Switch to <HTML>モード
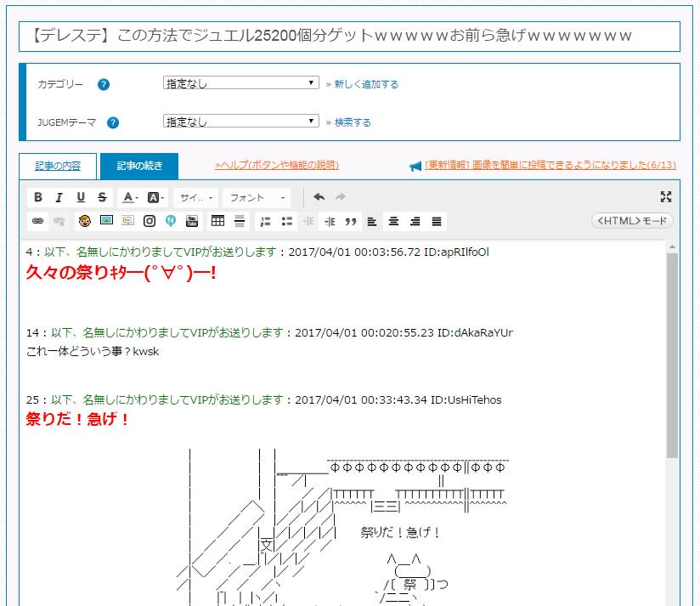700x606 pixels. coord(632,221)
